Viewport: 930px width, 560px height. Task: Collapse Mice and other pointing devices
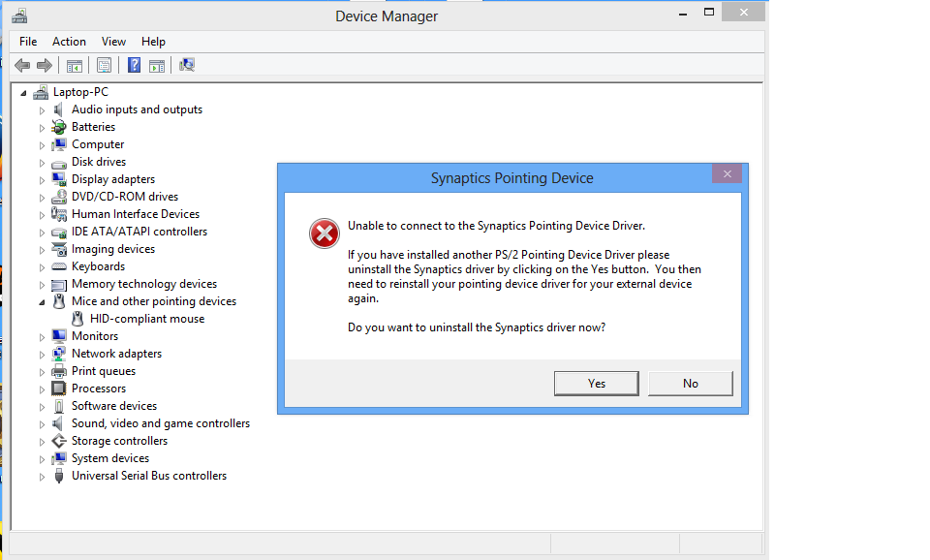coord(42,302)
